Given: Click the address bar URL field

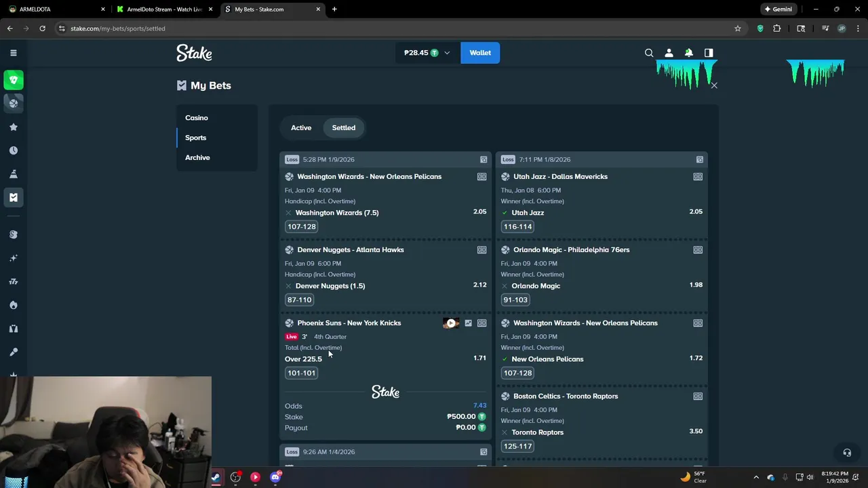Looking at the screenshot, I should [400, 28].
